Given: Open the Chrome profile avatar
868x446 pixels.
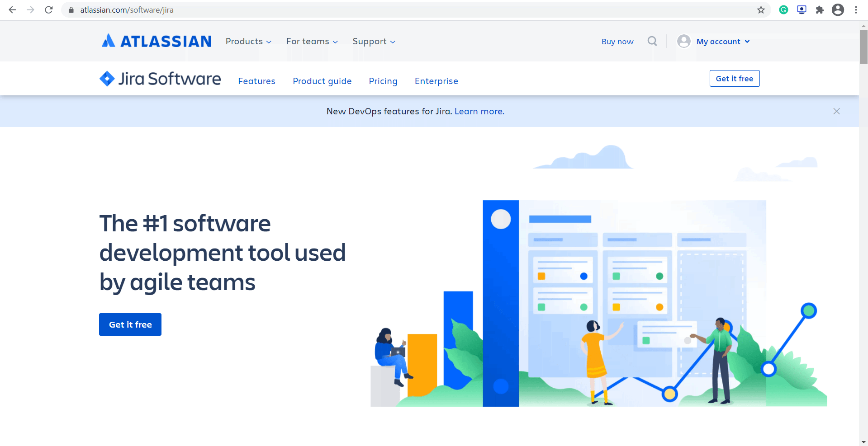Looking at the screenshot, I should (x=838, y=10).
